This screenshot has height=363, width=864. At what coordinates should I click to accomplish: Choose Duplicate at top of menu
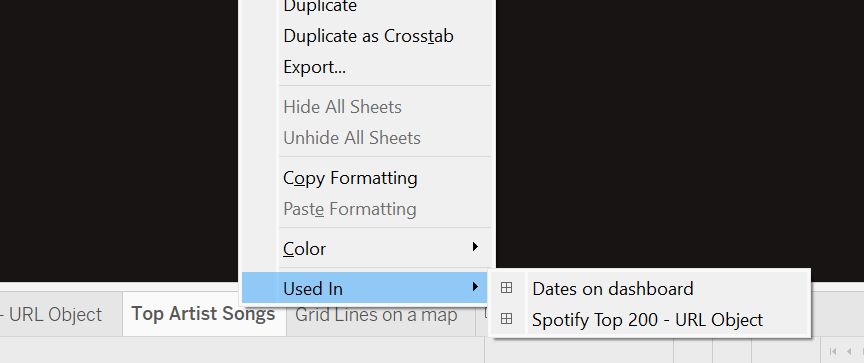[x=320, y=7]
